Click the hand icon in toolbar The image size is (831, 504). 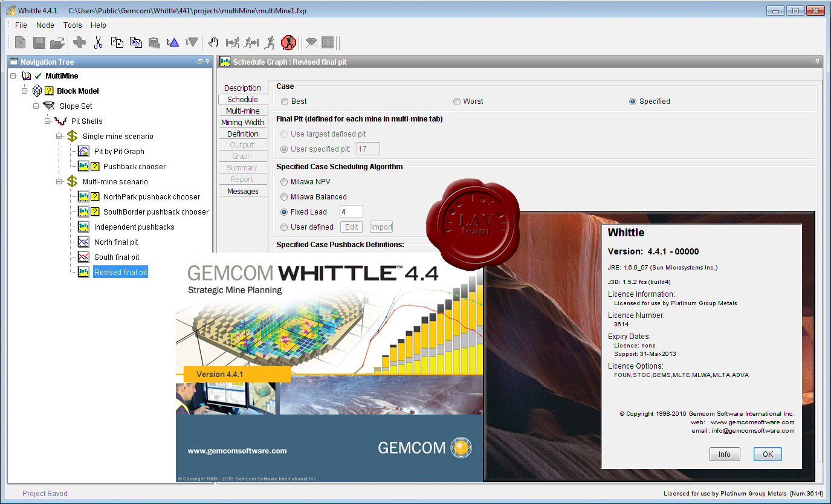213,42
